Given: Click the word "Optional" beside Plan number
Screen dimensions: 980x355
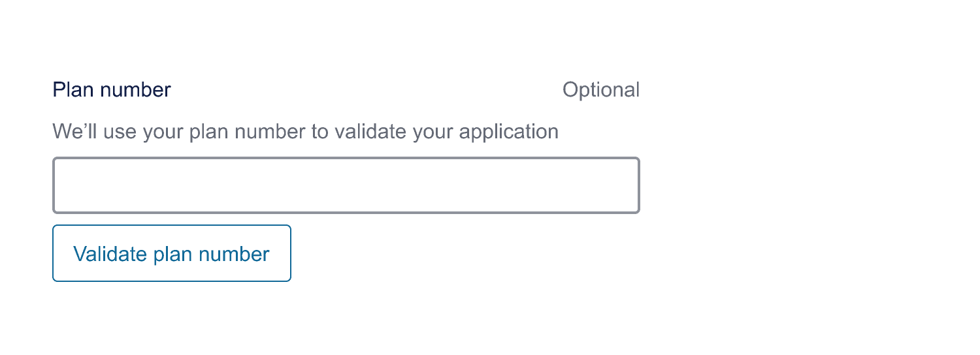Looking at the screenshot, I should [x=600, y=89].
